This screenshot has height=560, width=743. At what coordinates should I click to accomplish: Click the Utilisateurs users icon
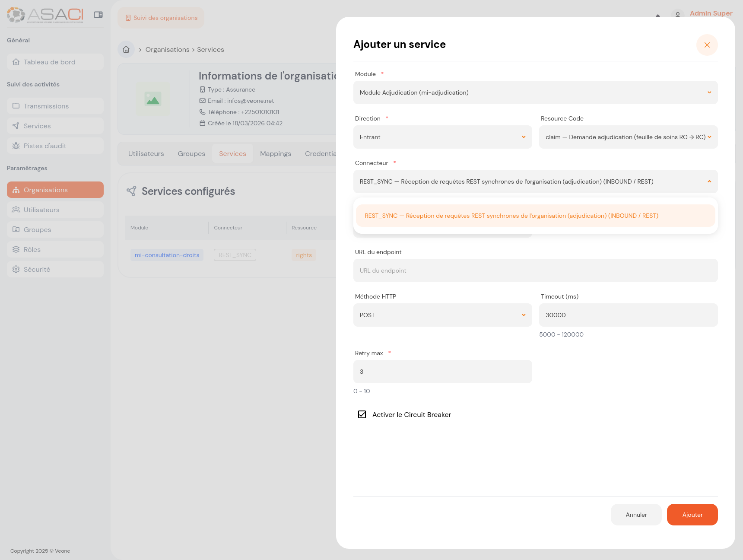(16, 210)
